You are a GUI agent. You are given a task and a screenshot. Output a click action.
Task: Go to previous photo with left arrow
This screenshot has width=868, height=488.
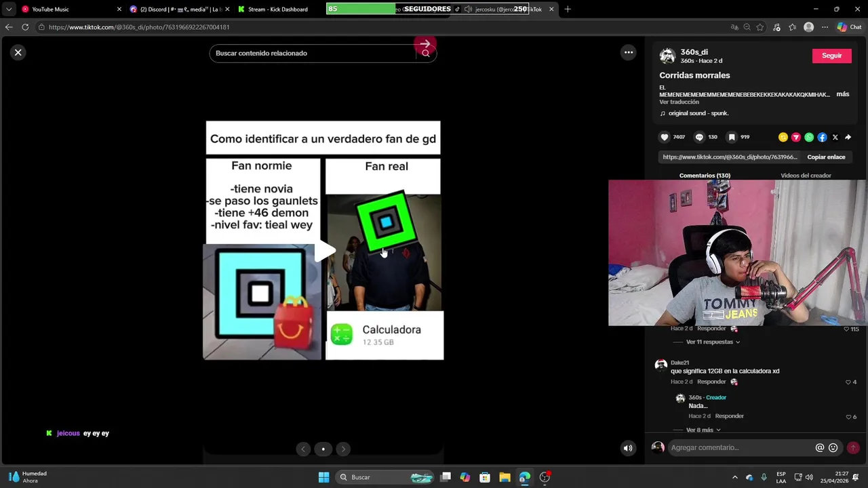tap(303, 449)
